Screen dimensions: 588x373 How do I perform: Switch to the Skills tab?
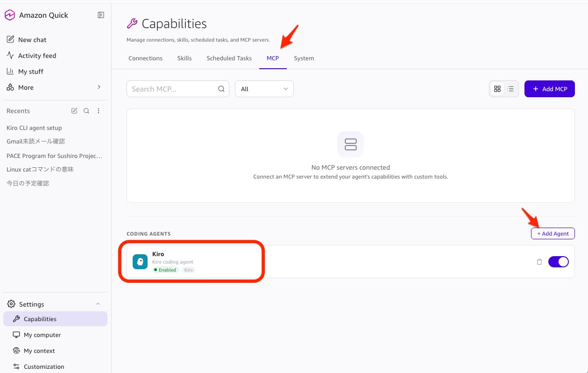[184, 58]
